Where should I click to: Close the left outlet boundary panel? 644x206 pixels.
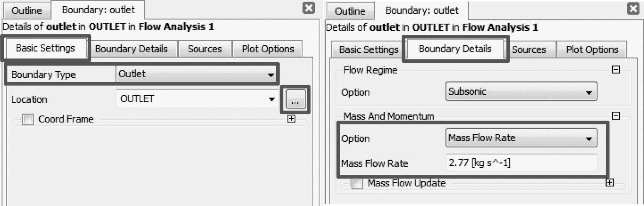(308, 9)
